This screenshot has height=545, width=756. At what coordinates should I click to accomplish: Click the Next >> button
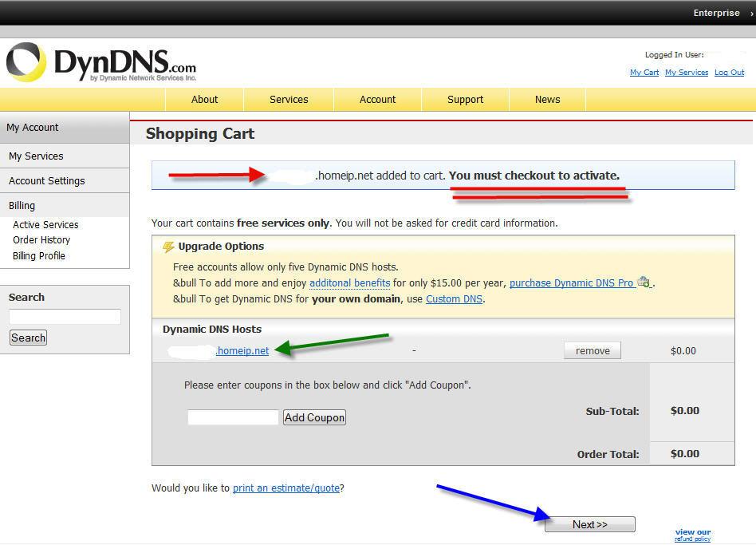(589, 524)
